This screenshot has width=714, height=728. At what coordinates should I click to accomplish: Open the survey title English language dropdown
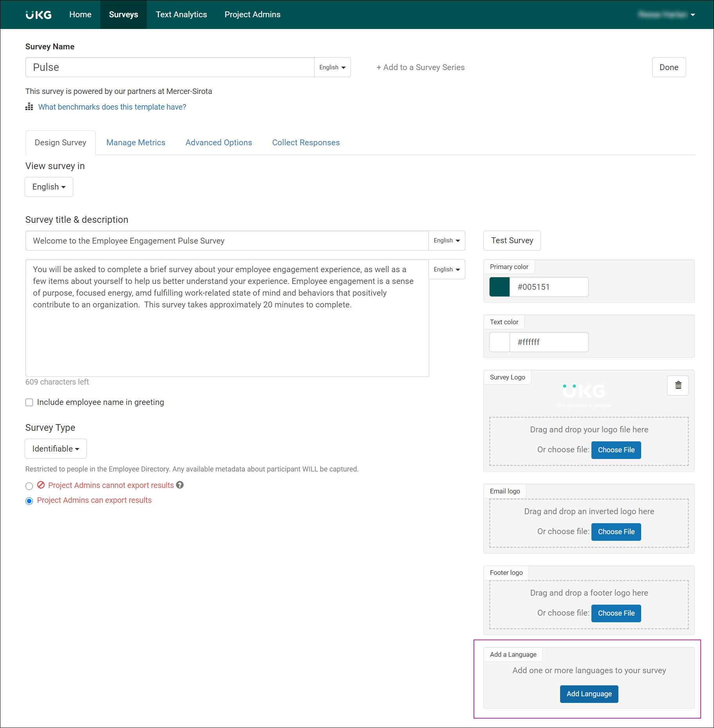[446, 240]
